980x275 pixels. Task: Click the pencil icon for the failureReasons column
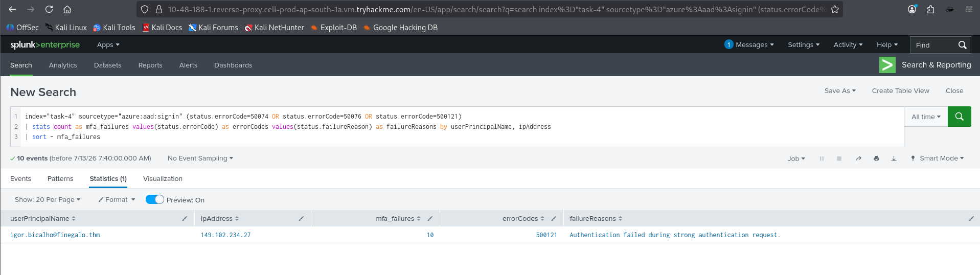[x=971, y=218]
